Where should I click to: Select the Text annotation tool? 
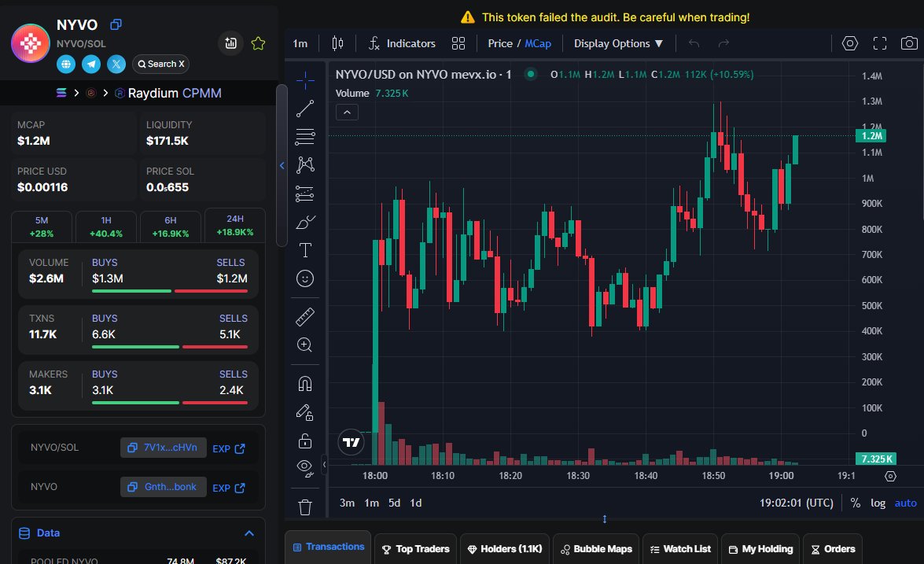[304, 250]
